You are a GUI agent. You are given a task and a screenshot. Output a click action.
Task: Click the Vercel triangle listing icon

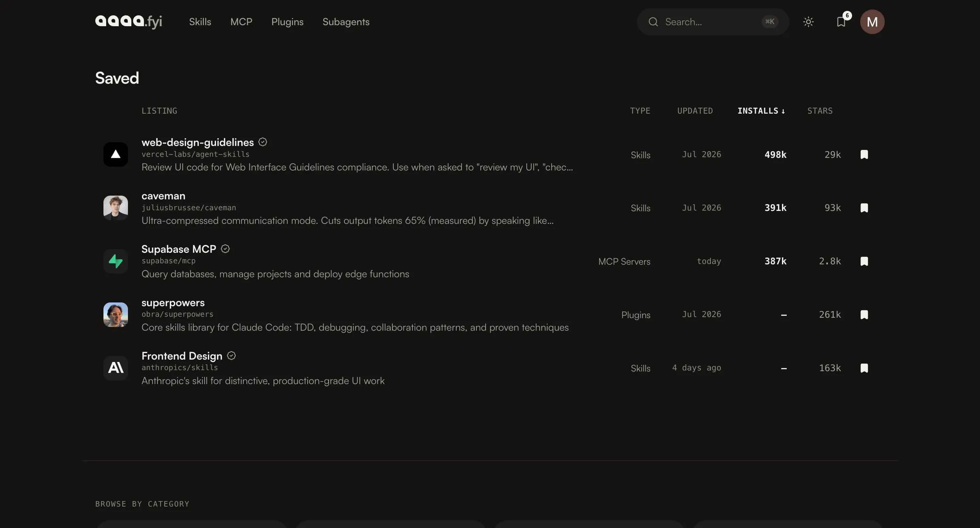click(x=116, y=154)
